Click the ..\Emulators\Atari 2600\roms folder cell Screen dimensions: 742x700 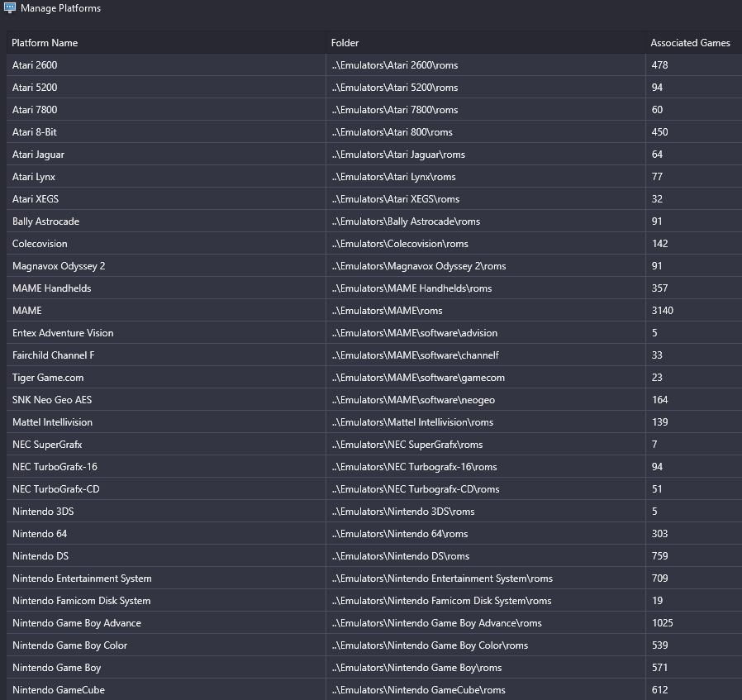pos(486,64)
